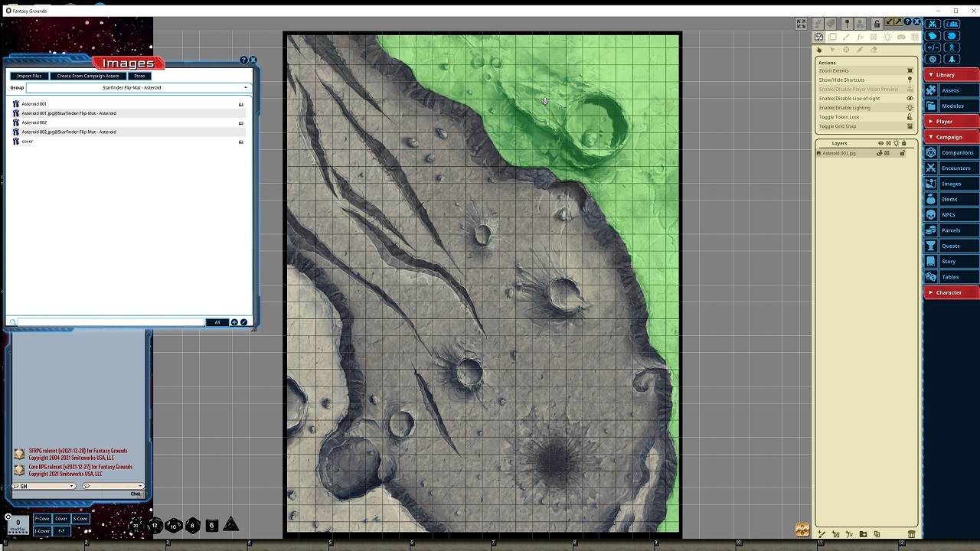Expand the Character section in sidebar
Image resolution: width=980 pixels, height=551 pixels.
(950, 292)
